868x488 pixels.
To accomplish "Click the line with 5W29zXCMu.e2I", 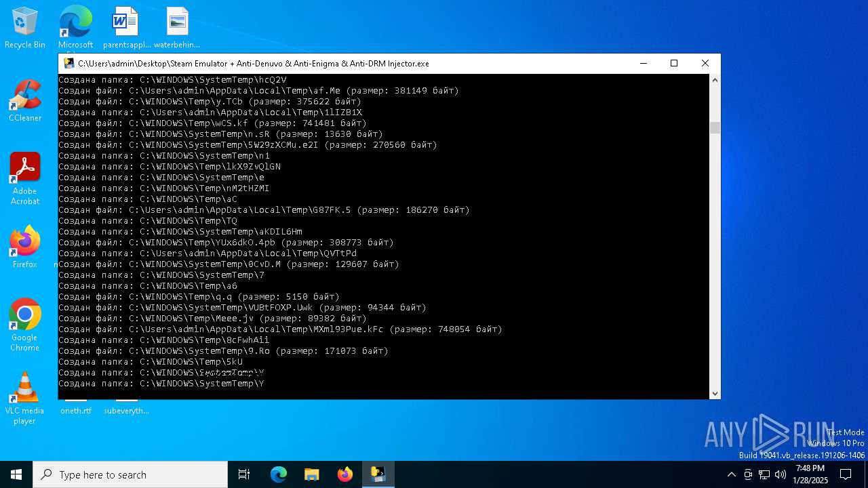I will (248, 145).
